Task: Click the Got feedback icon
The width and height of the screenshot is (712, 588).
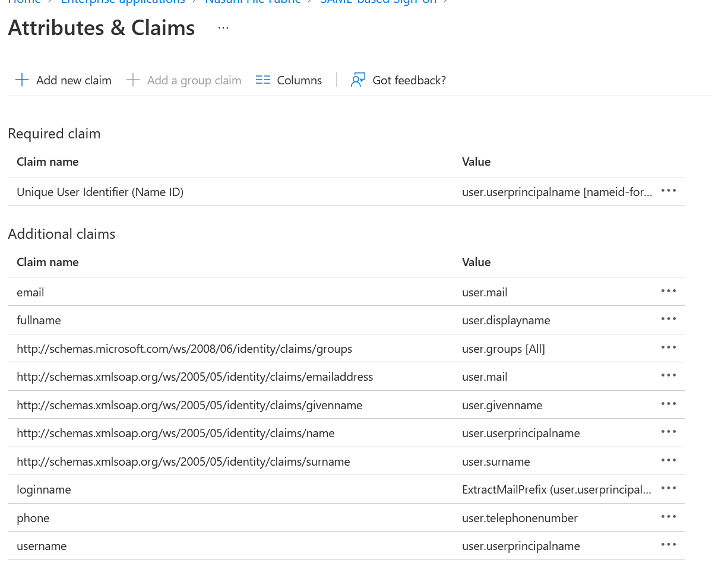Action: pyautogui.click(x=358, y=80)
